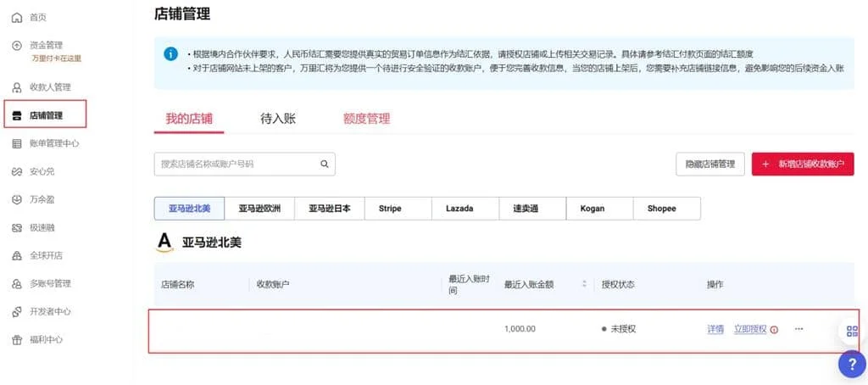Click the 开发者中心 sidebar icon

click(x=17, y=312)
